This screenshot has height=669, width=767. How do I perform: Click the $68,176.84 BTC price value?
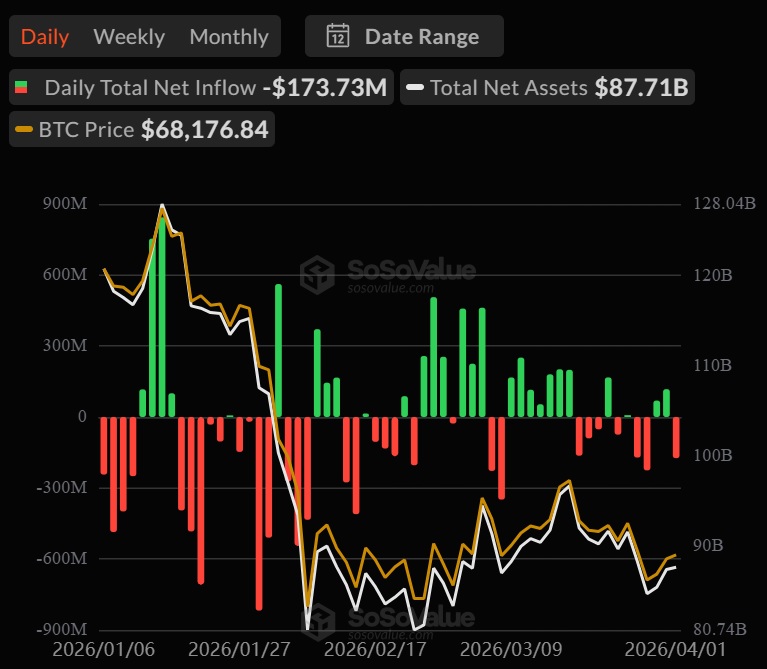click(205, 130)
